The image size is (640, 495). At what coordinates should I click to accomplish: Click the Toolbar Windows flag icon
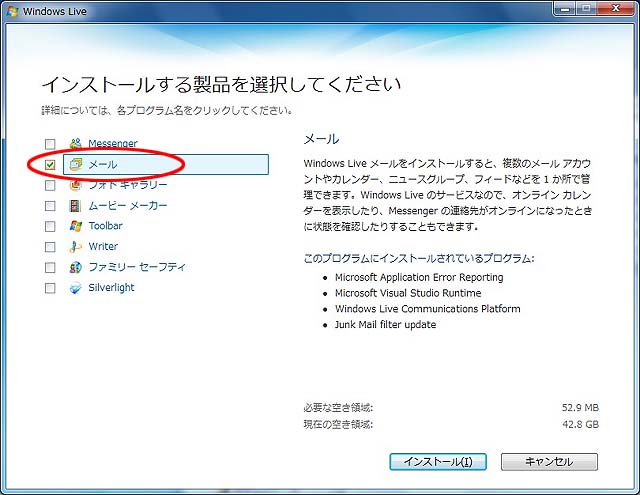(75, 226)
